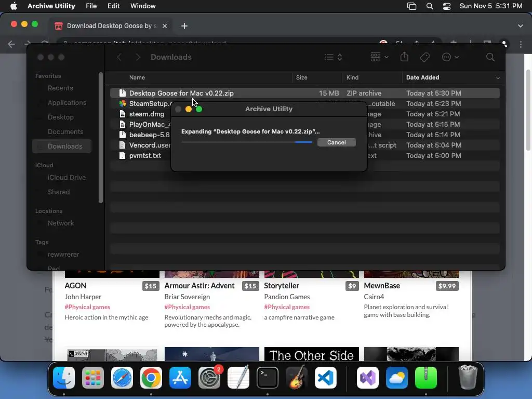This screenshot has height=399, width=532.
Task: Open App Store from the Dock
Action: pyautogui.click(x=180, y=378)
